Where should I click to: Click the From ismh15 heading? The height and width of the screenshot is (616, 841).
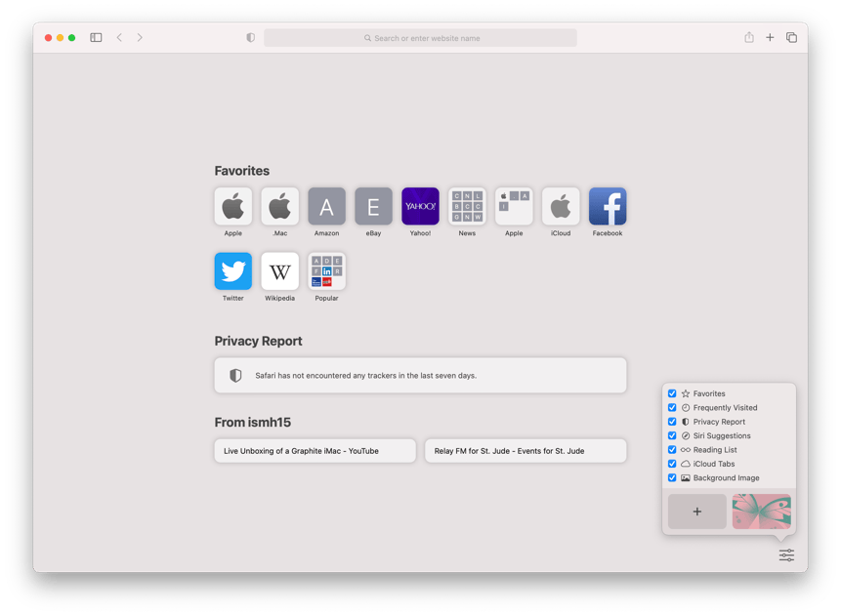point(253,423)
